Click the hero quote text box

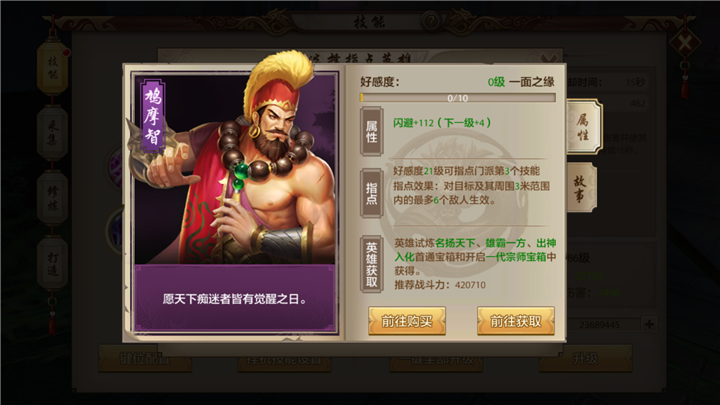(235, 298)
